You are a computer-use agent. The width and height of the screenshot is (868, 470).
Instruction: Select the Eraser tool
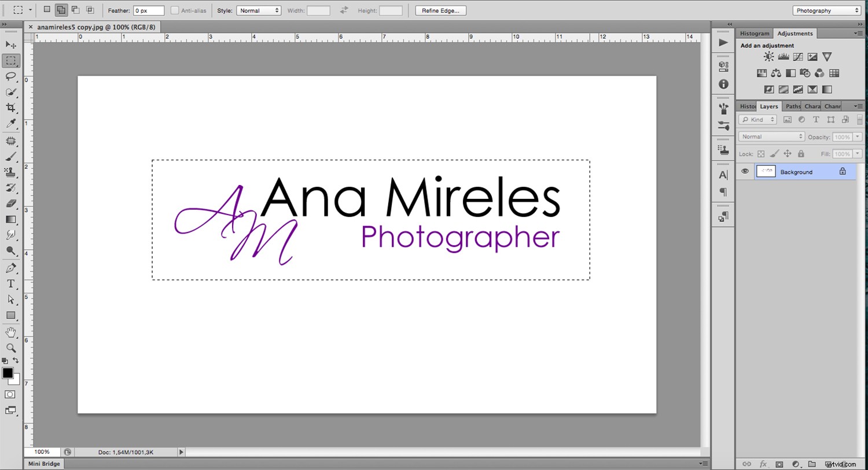point(11,203)
